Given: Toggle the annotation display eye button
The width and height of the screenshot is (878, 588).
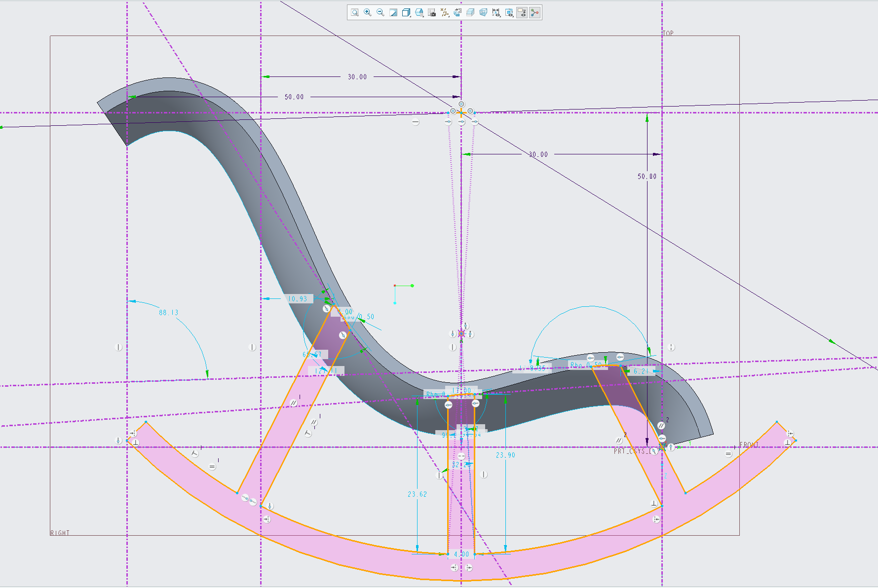Looking at the screenshot, I should [x=522, y=12].
